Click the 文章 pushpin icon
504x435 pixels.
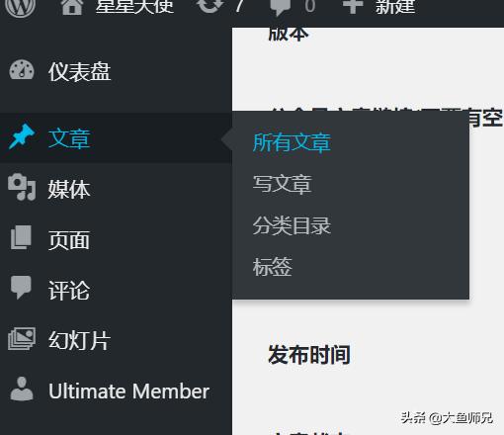pyautogui.click(x=22, y=136)
